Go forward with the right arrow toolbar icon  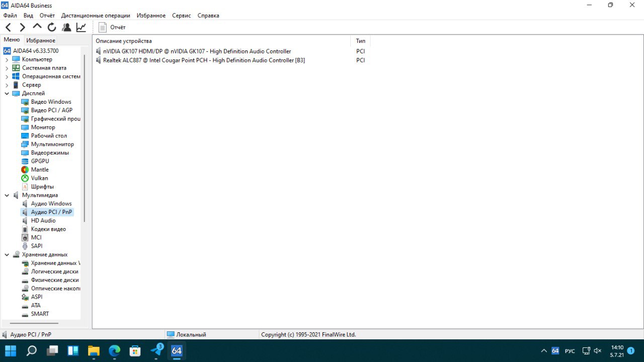click(22, 27)
